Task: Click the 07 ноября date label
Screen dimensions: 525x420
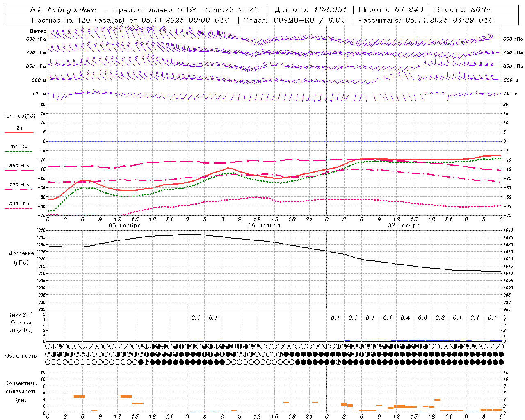Action: point(404,226)
